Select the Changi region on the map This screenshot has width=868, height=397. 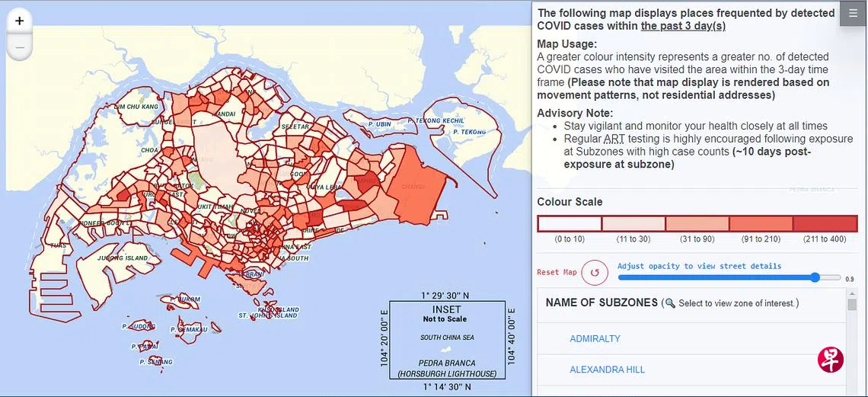[415, 183]
